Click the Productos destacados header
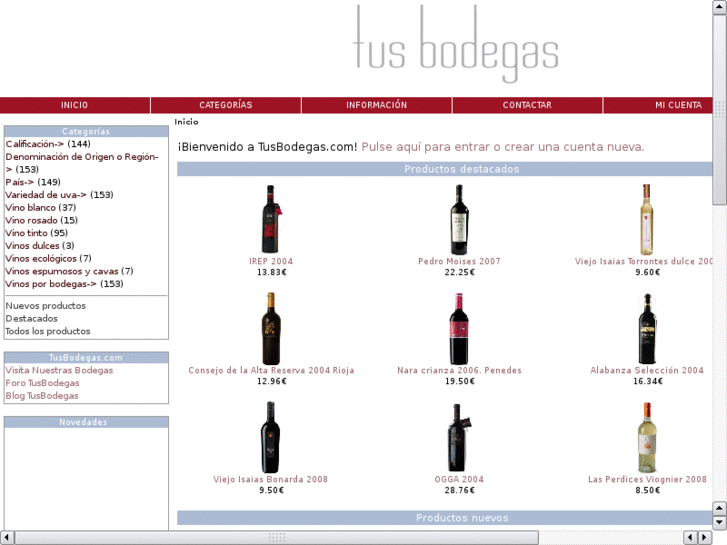This screenshot has height=545, width=727. pos(444,169)
